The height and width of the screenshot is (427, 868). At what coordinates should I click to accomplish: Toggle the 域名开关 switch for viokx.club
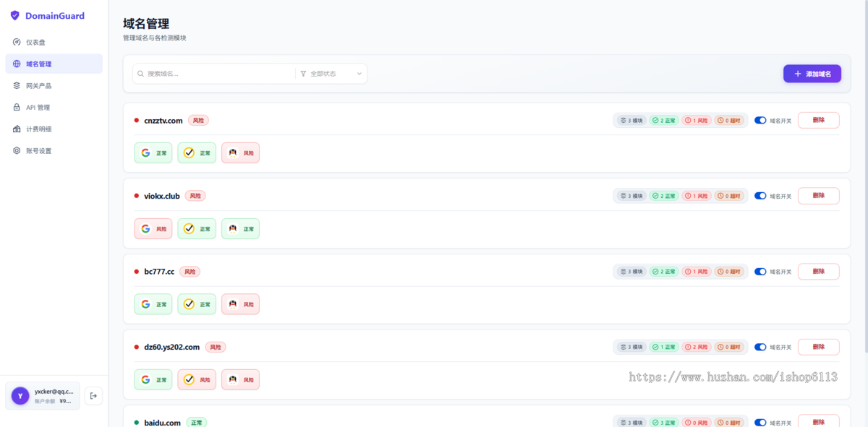point(760,196)
